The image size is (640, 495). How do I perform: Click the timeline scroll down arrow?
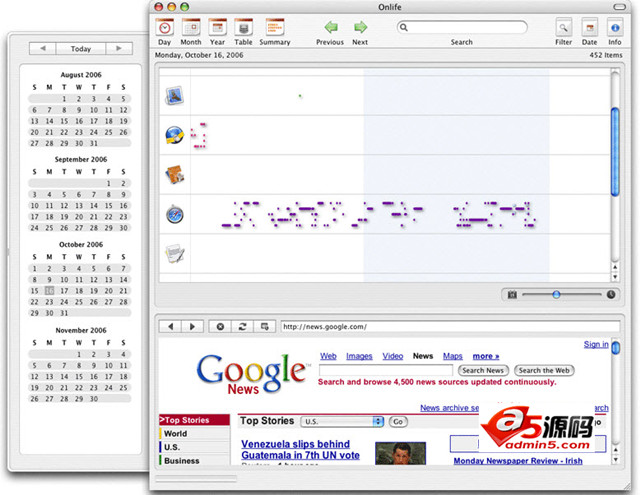(x=615, y=277)
